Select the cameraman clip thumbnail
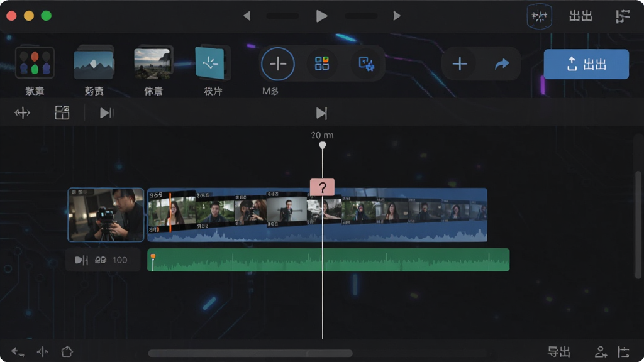The width and height of the screenshot is (644, 362). coord(106,215)
